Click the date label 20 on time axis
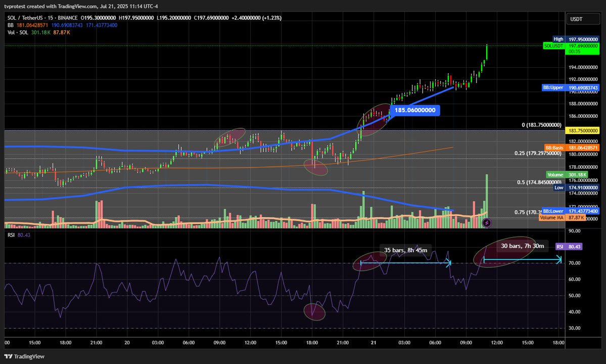 click(127, 342)
